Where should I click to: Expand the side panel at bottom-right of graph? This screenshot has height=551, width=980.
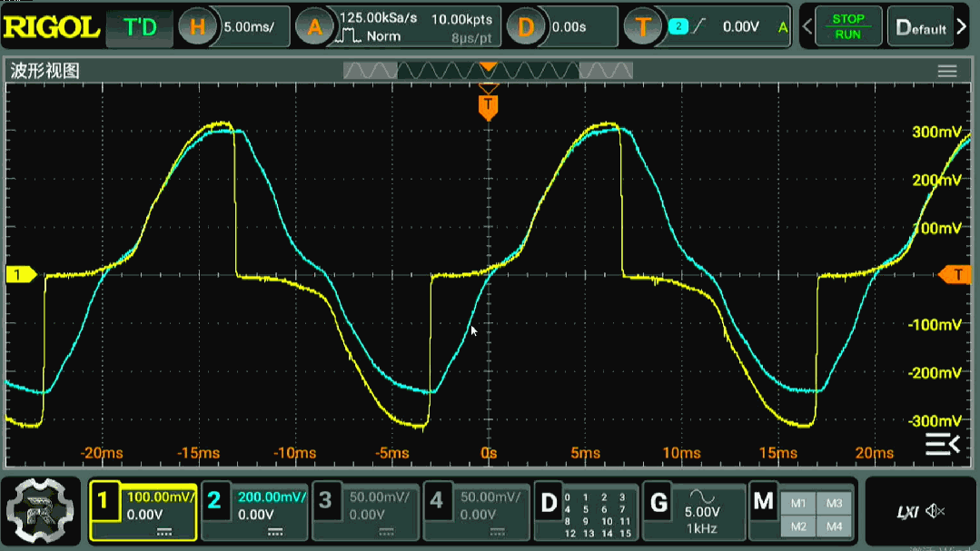[x=942, y=444]
